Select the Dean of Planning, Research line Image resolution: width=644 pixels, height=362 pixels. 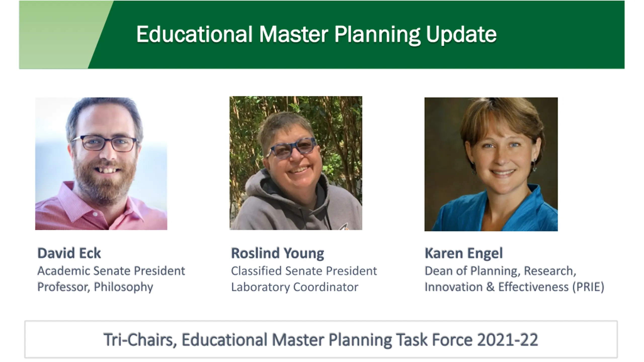point(500,271)
